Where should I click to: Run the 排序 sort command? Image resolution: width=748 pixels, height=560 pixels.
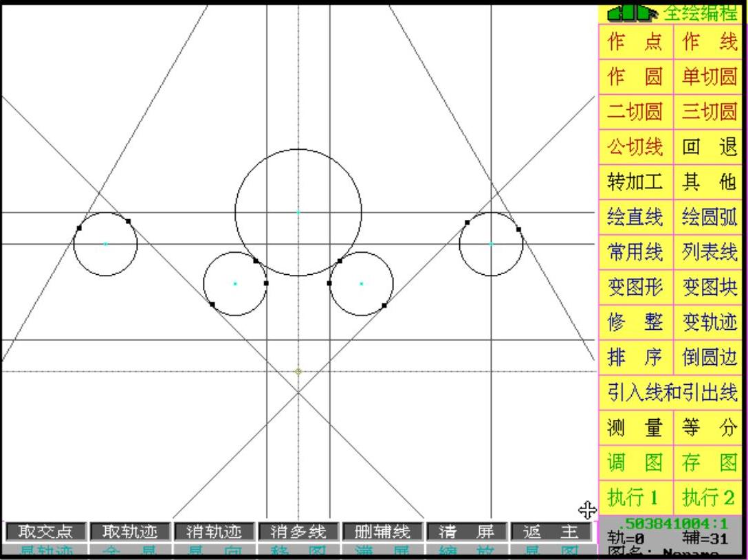pos(635,357)
